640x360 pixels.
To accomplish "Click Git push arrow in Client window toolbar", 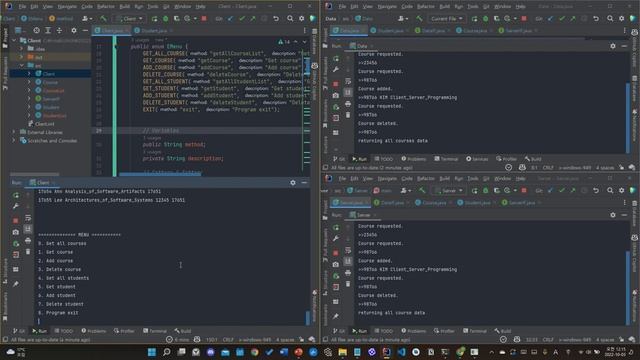I will pyautogui.click(x=253, y=18).
